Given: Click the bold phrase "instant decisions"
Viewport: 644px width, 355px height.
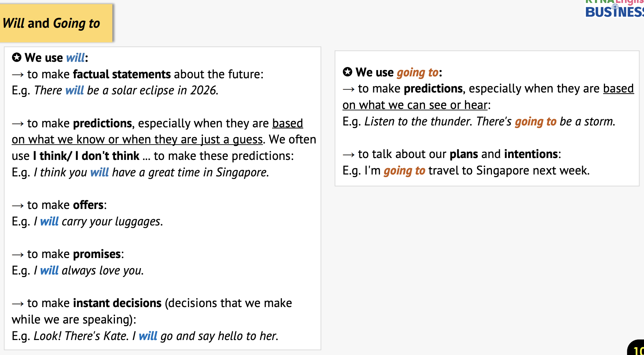Looking at the screenshot, I should [117, 303].
